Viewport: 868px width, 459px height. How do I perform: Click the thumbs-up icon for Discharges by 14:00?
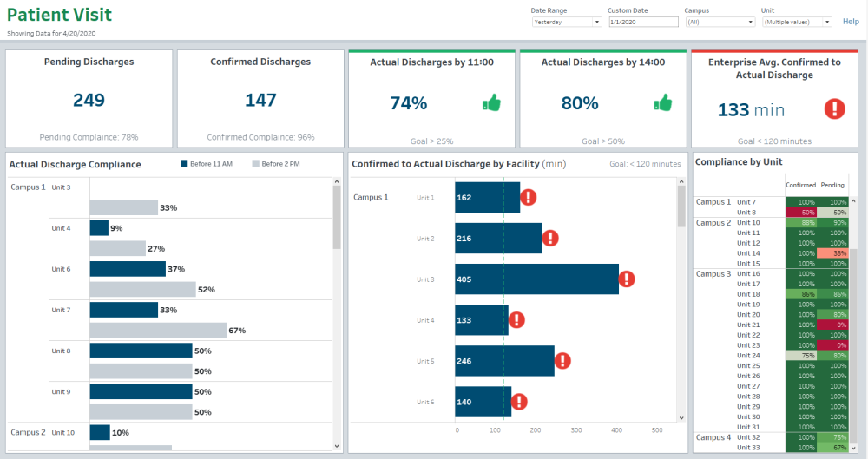(662, 102)
